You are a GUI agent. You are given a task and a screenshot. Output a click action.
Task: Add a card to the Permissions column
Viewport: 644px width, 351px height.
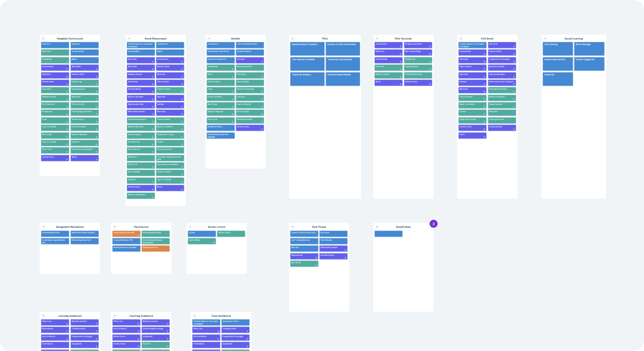coord(115,227)
